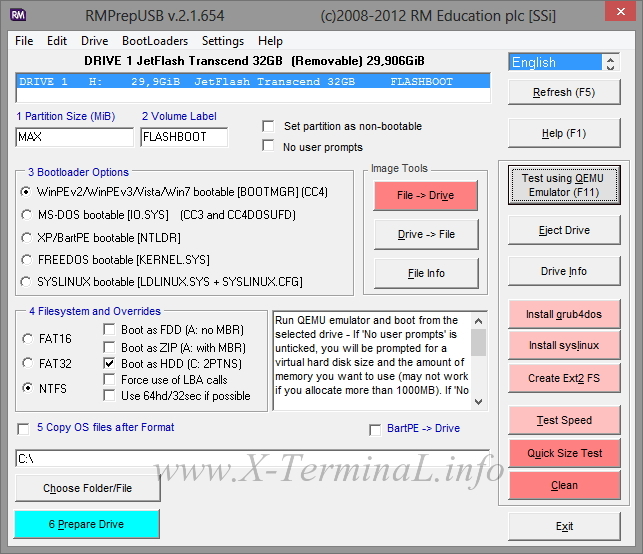Viewport: 643px width, 554px height.
Task: Select NTFS filesystem
Action: pos(27,388)
